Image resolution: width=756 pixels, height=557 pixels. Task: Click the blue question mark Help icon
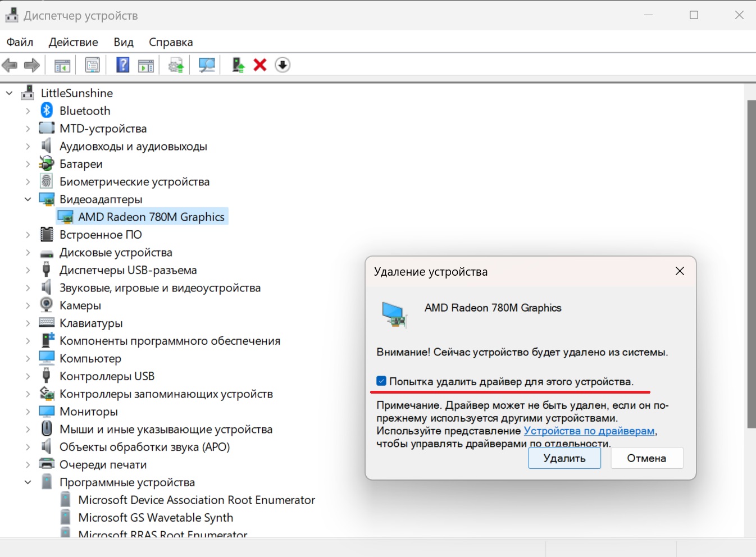[122, 65]
